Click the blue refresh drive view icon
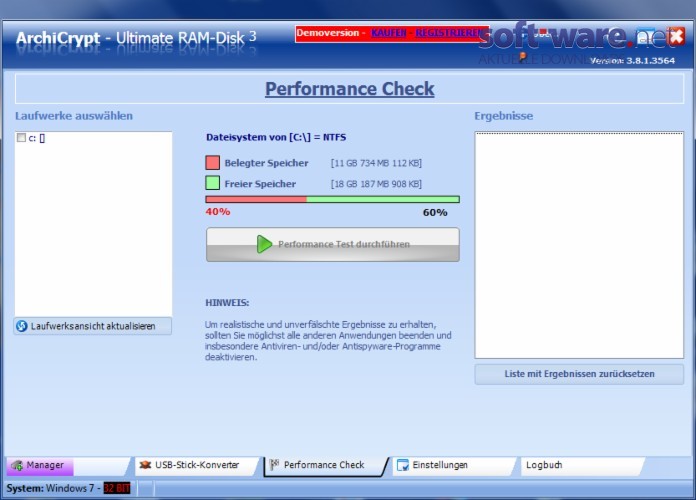 click(x=21, y=326)
